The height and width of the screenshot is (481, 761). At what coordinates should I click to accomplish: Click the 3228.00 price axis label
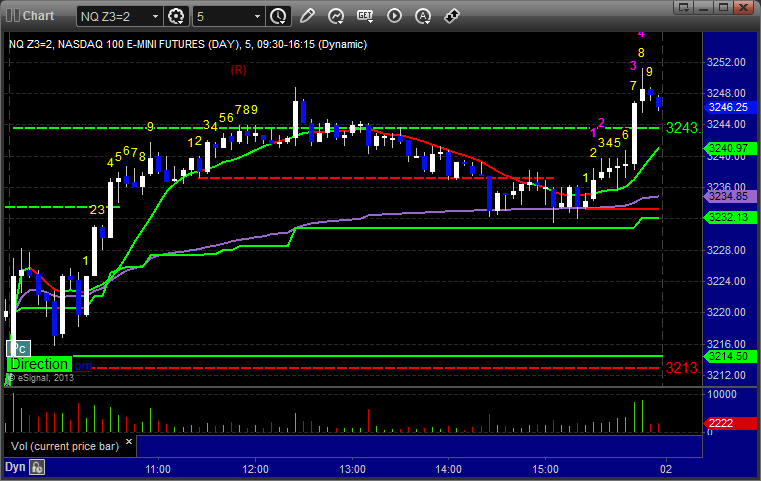point(726,250)
